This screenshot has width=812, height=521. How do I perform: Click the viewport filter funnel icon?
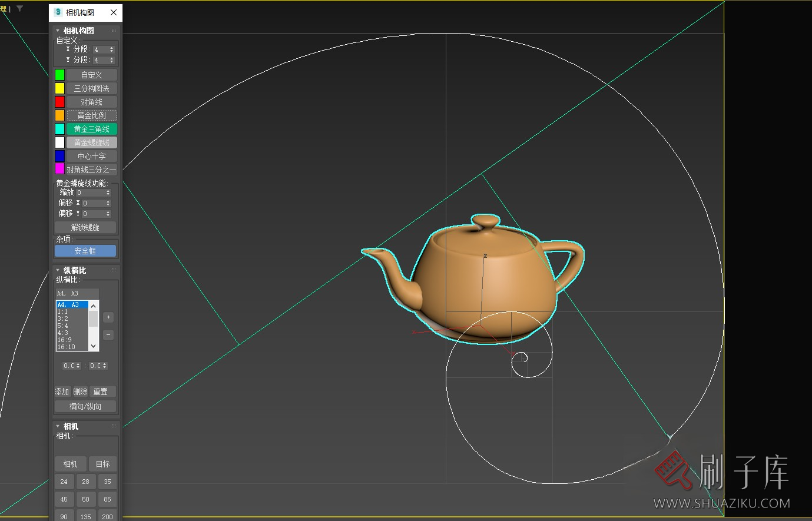(x=19, y=9)
